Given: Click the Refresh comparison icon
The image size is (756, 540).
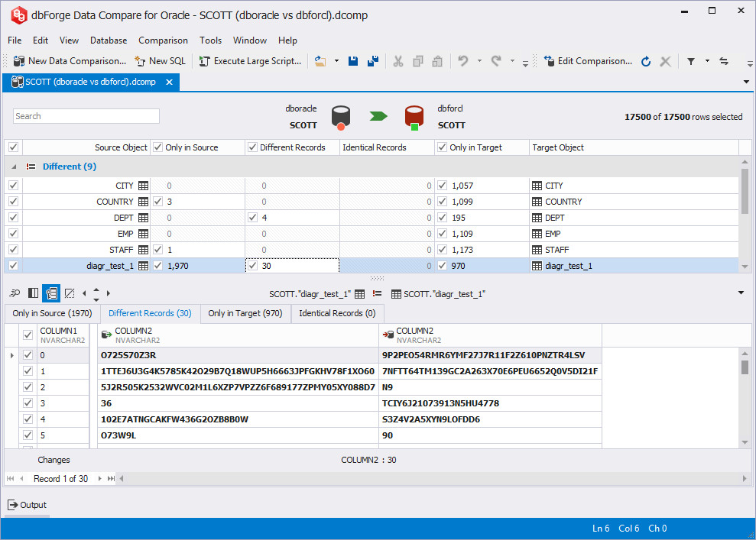Looking at the screenshot, I should click(x=646, y=61).
